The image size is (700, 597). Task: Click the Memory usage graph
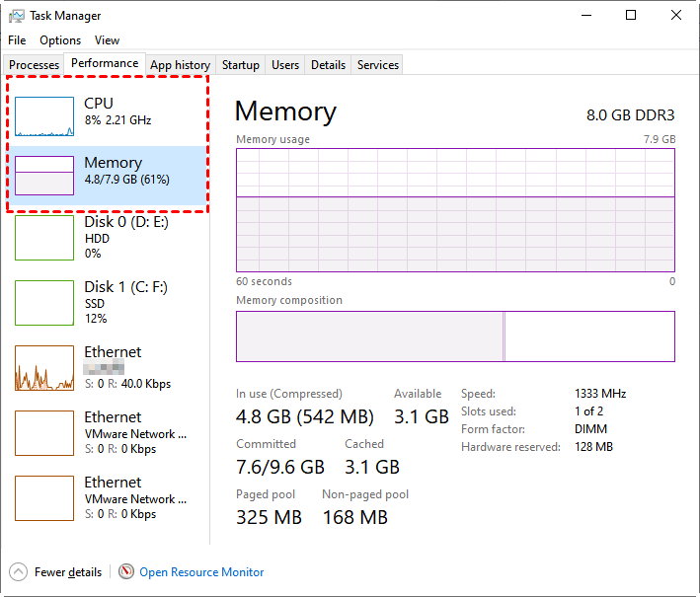pyautogui.click(x=455, y=210)
